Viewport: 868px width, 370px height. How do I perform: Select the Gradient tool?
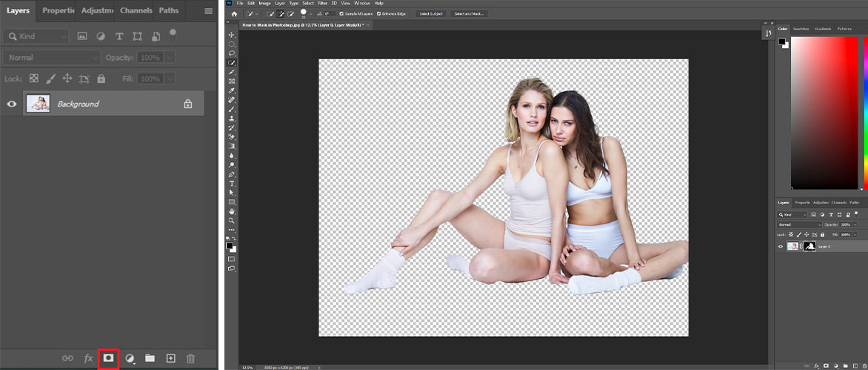point(232,146)
